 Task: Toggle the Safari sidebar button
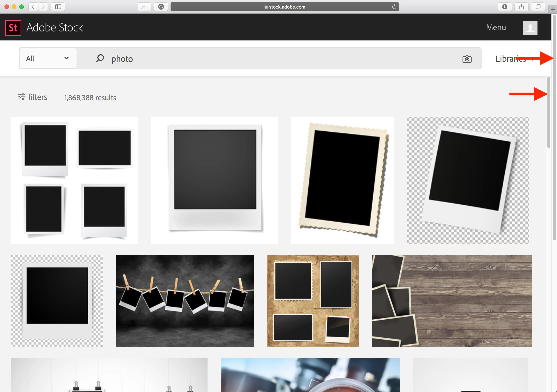[58, 6]
